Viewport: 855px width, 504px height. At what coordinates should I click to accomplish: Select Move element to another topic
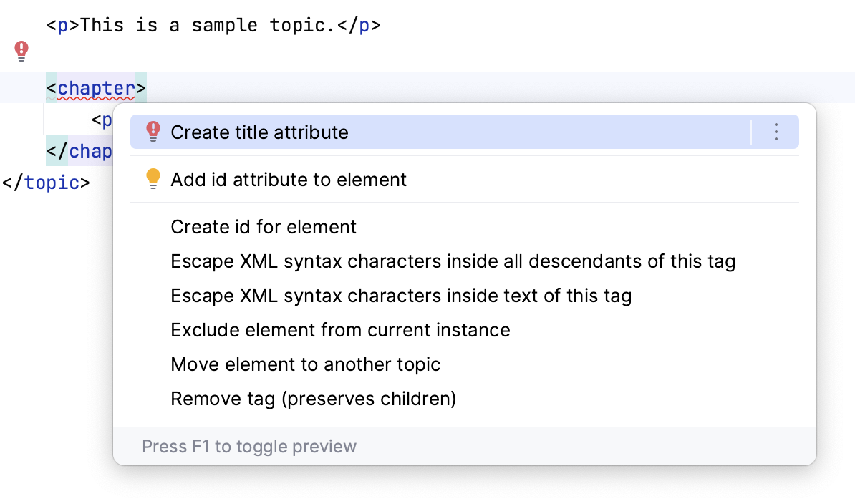click(x=306, y=364)
